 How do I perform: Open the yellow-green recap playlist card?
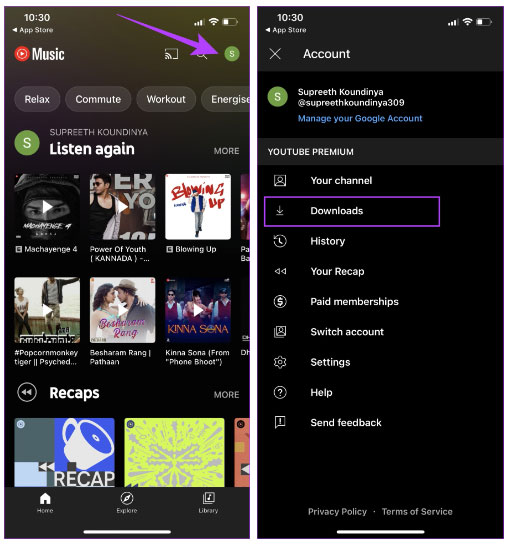[x=174, y=452]
